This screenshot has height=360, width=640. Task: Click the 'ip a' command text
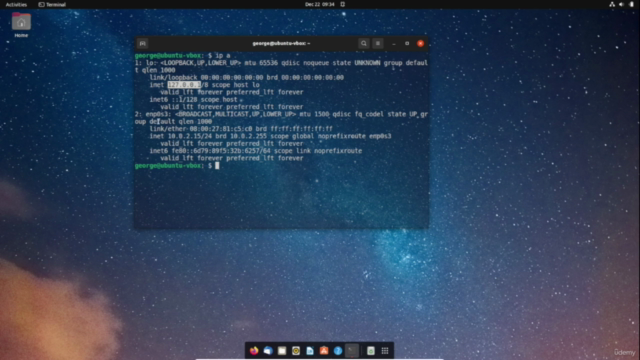point(223,56)
